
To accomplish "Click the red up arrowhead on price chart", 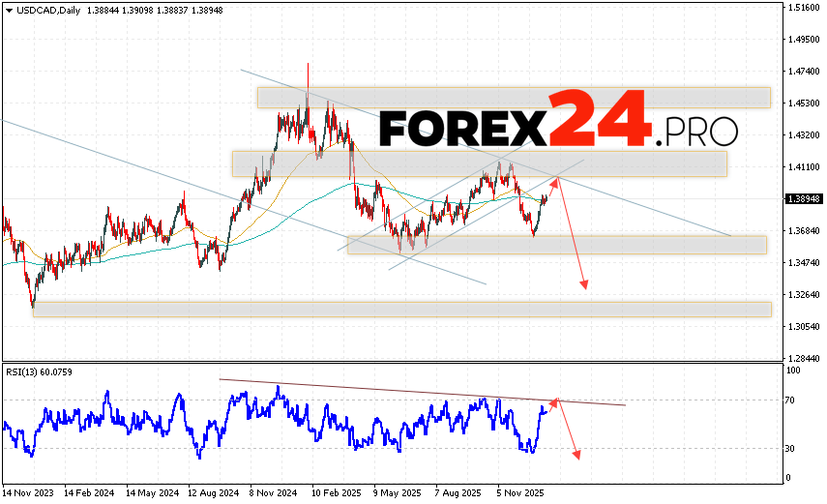I will coord(555,180).
